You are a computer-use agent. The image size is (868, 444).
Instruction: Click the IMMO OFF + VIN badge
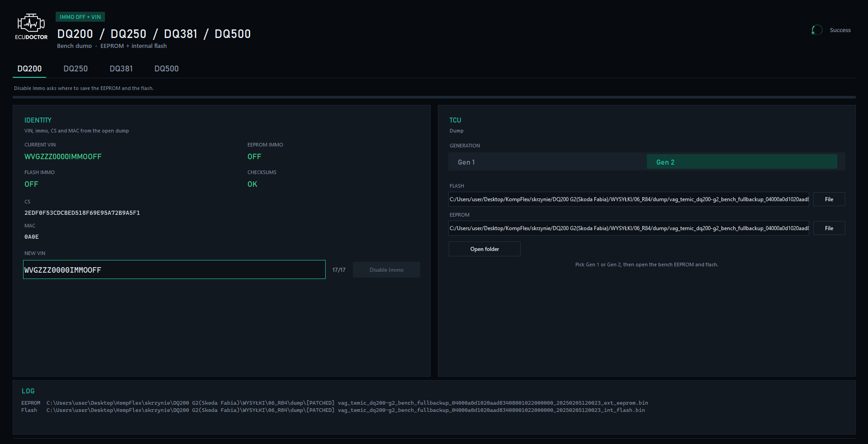click(x=80, y=17)
